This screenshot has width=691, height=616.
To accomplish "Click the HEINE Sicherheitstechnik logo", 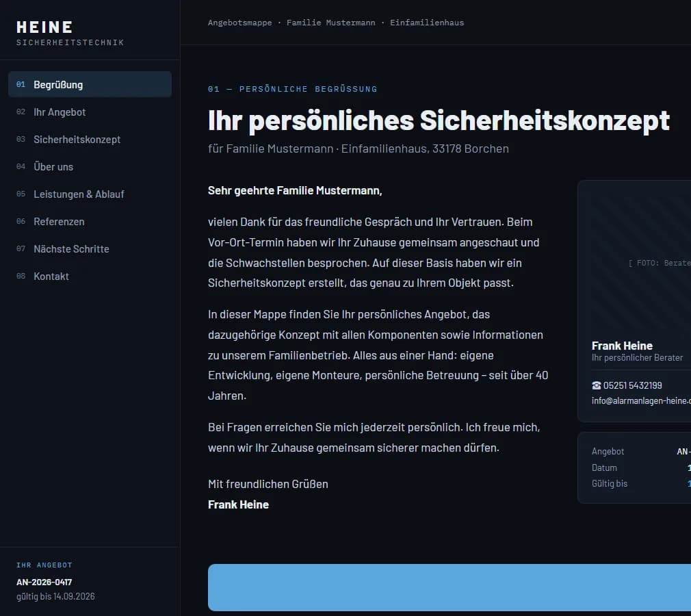I will (x=70, y=33).
